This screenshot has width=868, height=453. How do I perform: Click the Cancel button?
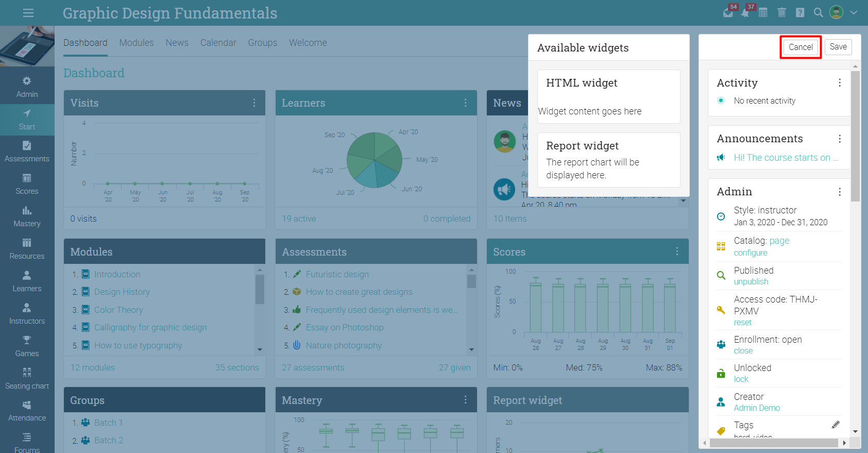[x=801, y=47]
